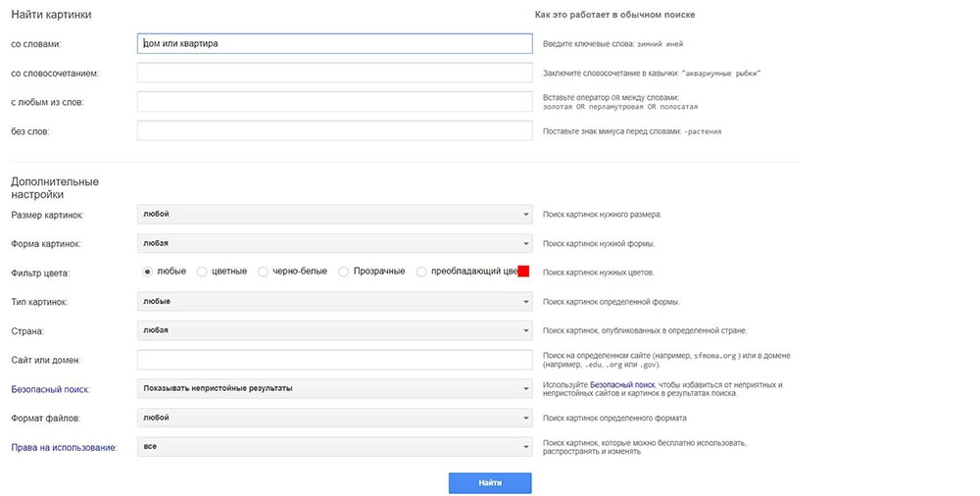The height and width of the screenshot is (496, 980).
Task: Open the 'Размер картинок' dropdown
Action: 334,214
